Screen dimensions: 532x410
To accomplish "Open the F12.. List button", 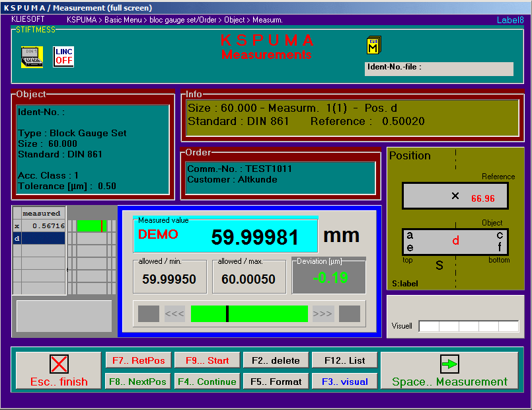I will point(344,360).
